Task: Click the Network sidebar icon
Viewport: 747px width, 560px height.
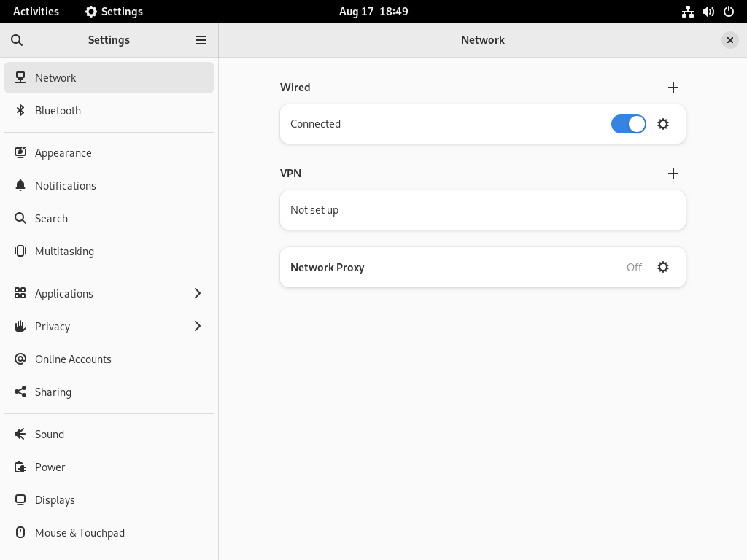Action: point(20,77)
